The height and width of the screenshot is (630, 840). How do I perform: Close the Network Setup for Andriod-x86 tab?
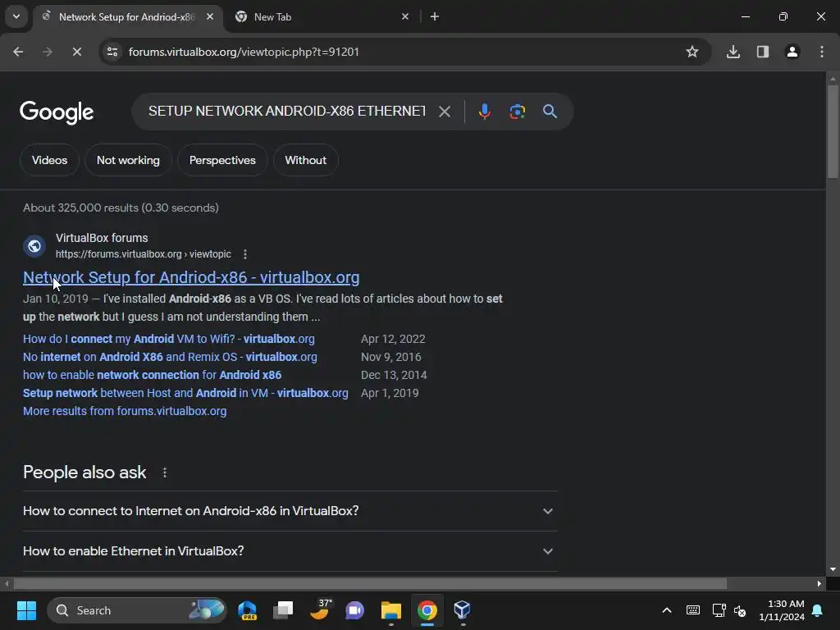210,16
